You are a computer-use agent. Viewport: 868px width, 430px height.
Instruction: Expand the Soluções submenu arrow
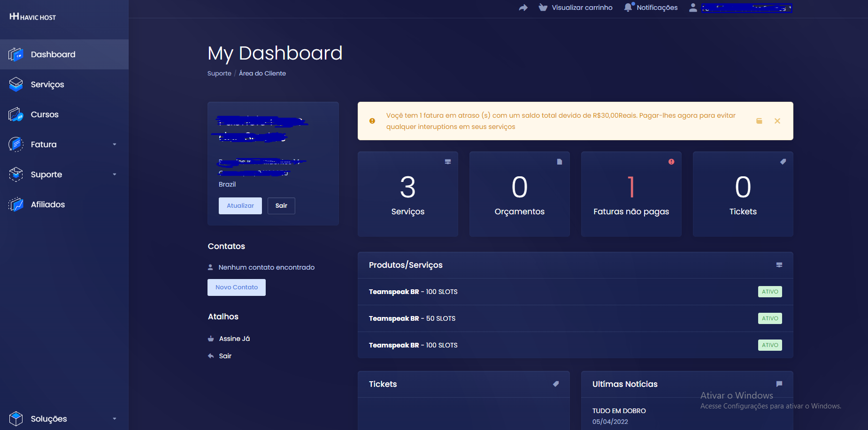click(115, 419)
